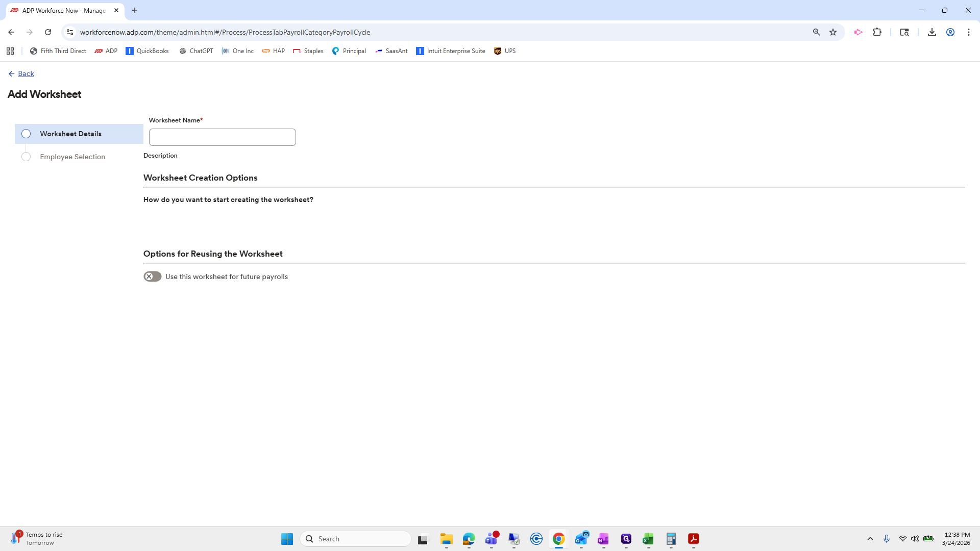Select the Worksheet Details step
The height and width of the screenshot is (551, 980).
coord(70,134)
